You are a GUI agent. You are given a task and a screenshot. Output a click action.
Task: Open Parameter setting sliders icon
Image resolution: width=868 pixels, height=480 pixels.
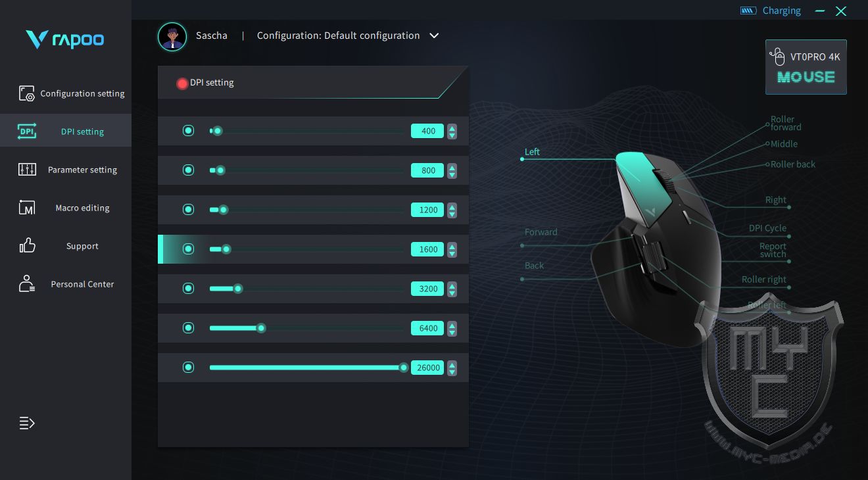click(x=27, y=170)
